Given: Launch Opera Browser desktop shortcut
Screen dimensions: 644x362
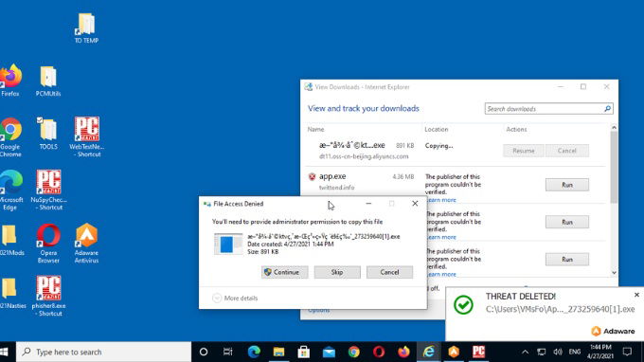Looking at the screenshot, I should coord(48,244).
